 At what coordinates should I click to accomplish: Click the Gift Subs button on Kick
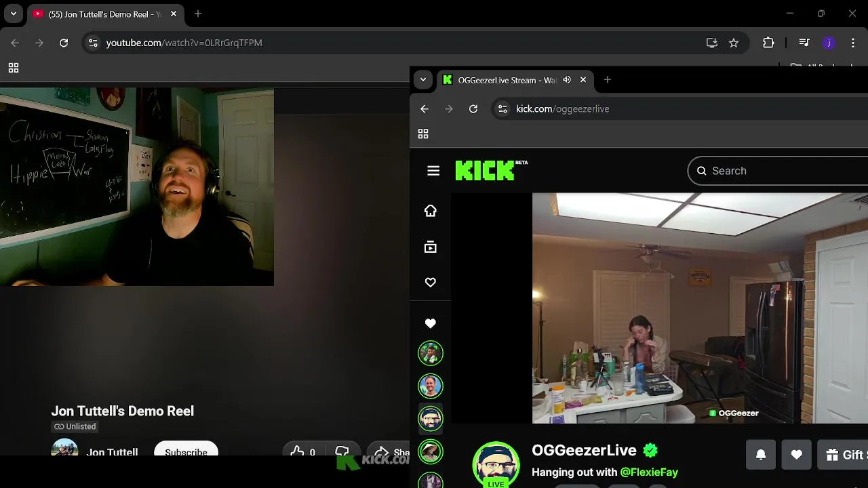coord(843,455)
